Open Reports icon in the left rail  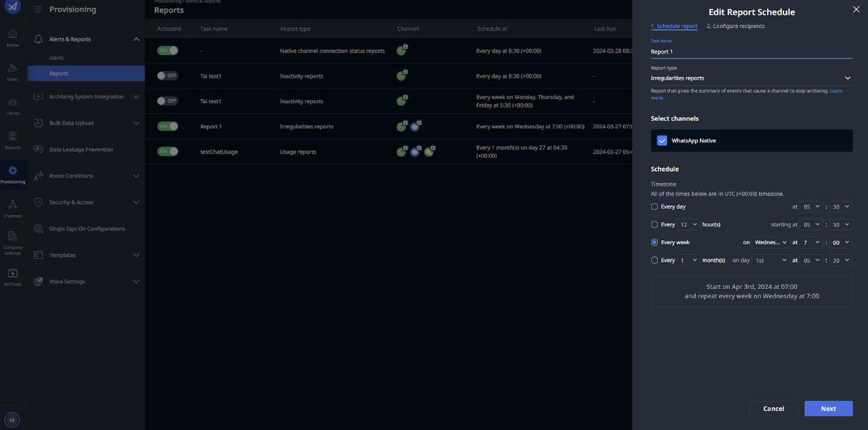coord(13,140)
